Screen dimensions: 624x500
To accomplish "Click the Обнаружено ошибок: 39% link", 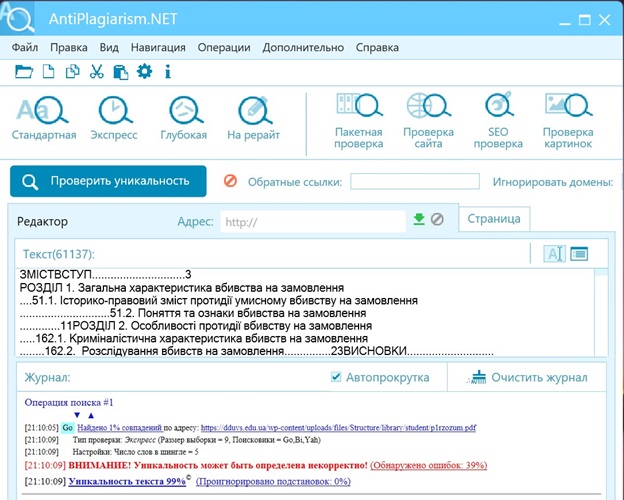I will click(x=429, y=465).
